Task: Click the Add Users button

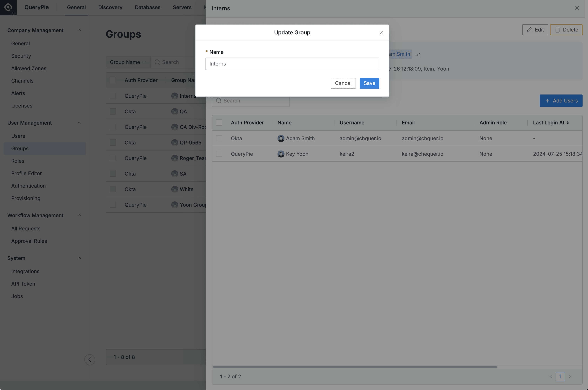Action: tap(561, 101)
